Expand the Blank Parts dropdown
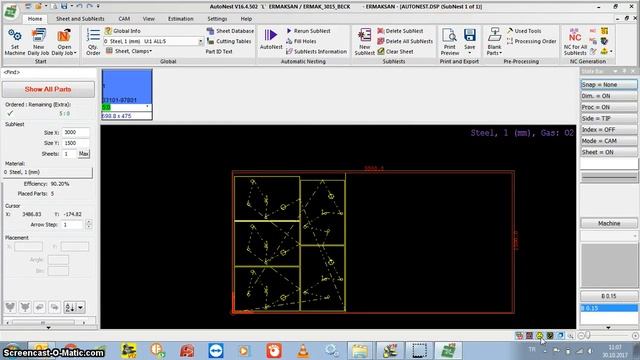This screenshot has width=640, height=360. [x=501, y=53]
